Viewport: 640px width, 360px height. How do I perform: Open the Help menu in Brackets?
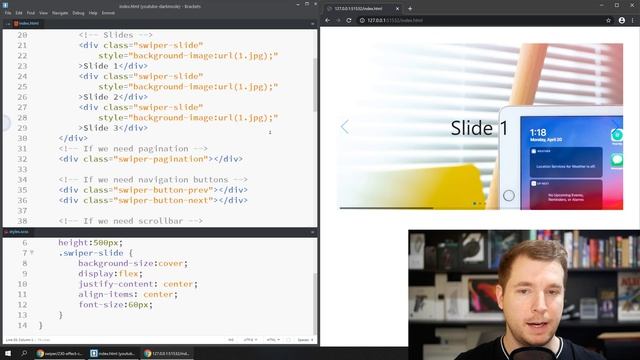pyautogui.click(x=93, y=13)
